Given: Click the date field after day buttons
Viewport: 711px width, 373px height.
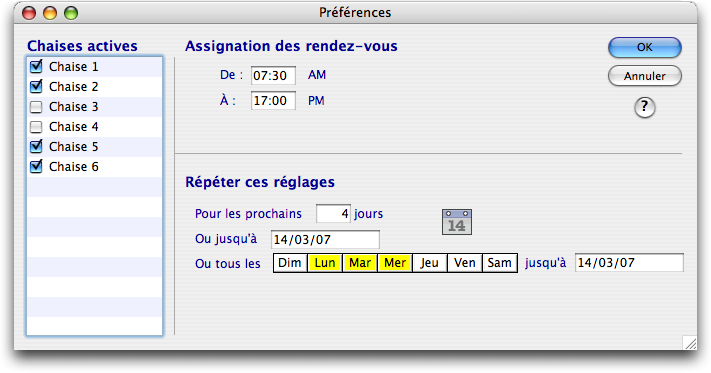Looking at the screenshot, I should click(x=629, y=262).
